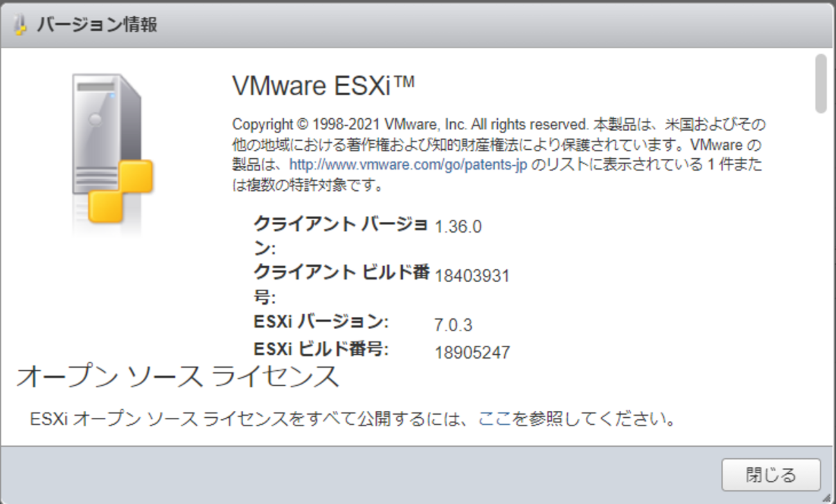
Task: Click the バージョン情報 dialog title
Action: [x=97, y=25]
